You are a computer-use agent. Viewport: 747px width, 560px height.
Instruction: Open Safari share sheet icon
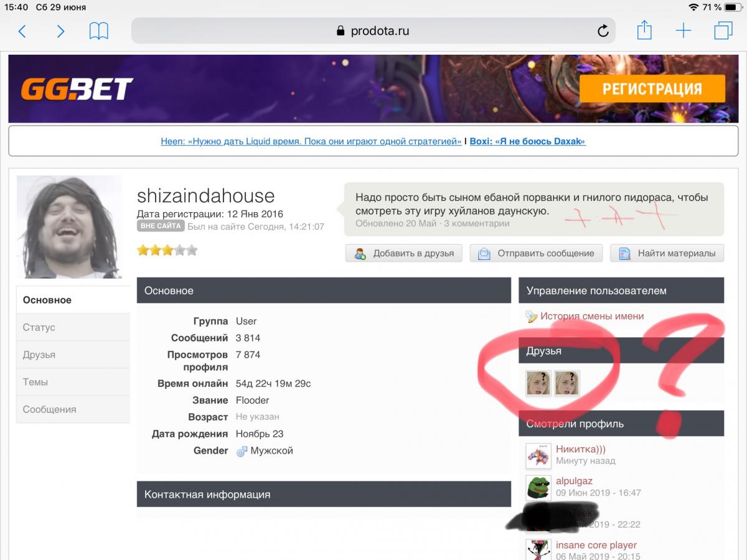click(644, 30)
